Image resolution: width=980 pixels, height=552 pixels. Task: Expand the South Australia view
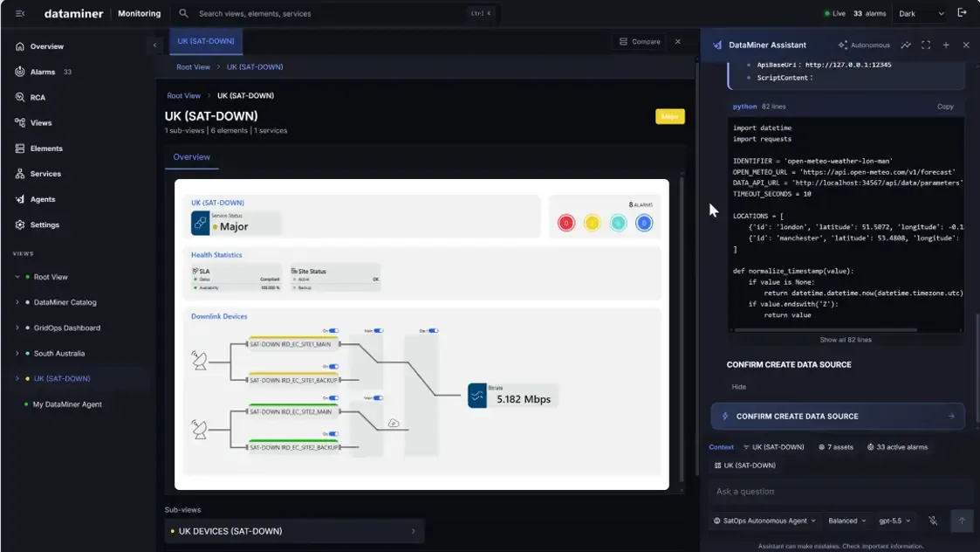[x=17, y=353]
